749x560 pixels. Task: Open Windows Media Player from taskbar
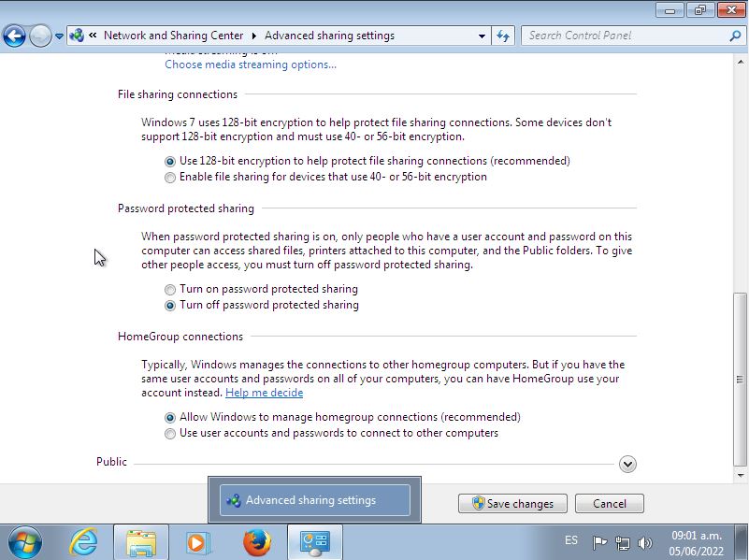[x=196, y=543]
